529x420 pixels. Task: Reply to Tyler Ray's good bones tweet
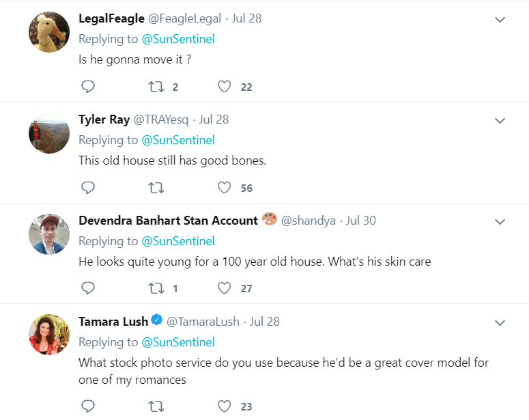tap(87, 188)
